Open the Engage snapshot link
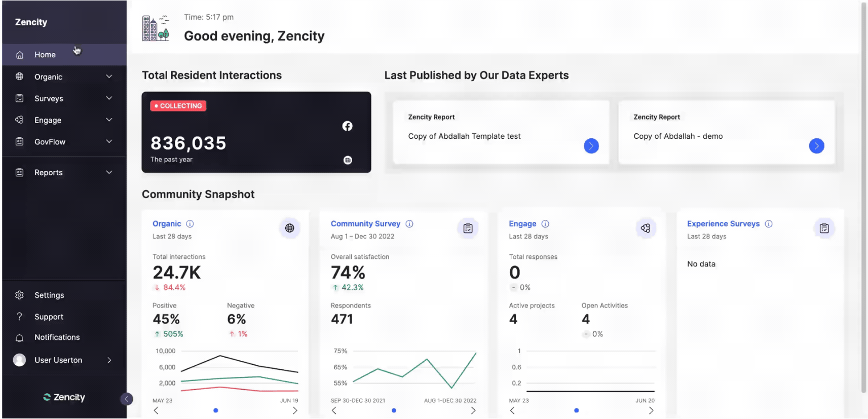Image resolution: width=868 pixels, height=419 pixels. click(x=522, y=223)
